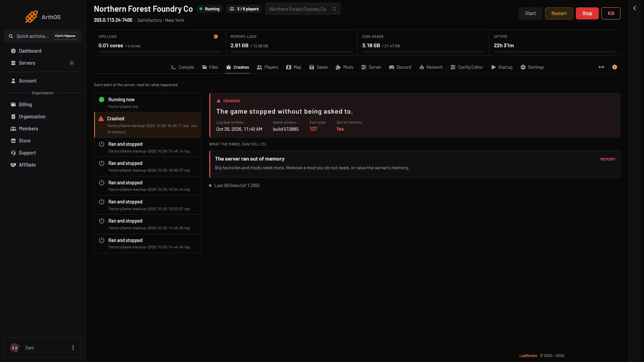Open Sam user menu three dots
This screenshot has height=362, width=644.
(x=73, y=348)
